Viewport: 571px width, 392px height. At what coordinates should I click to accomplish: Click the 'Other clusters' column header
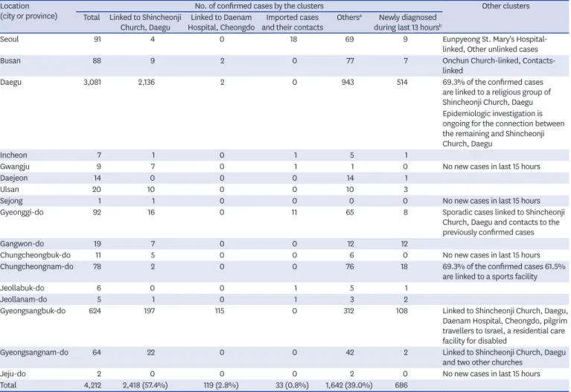[505, 6]
